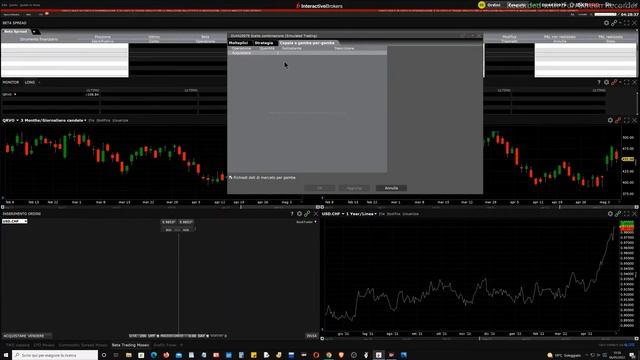Click Monitor panel red link chain icon
The width and height of the screenshot is (640, 360).
click(614, 82)
